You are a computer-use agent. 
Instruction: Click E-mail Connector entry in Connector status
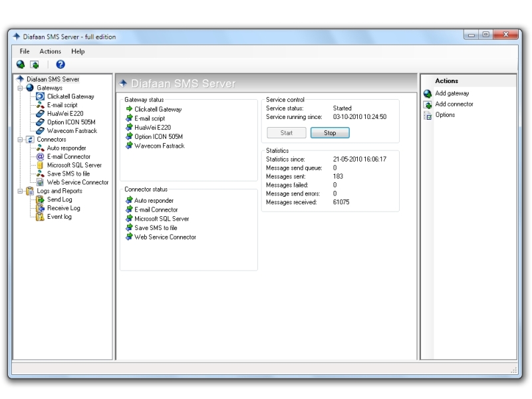(x=156, y=209)
